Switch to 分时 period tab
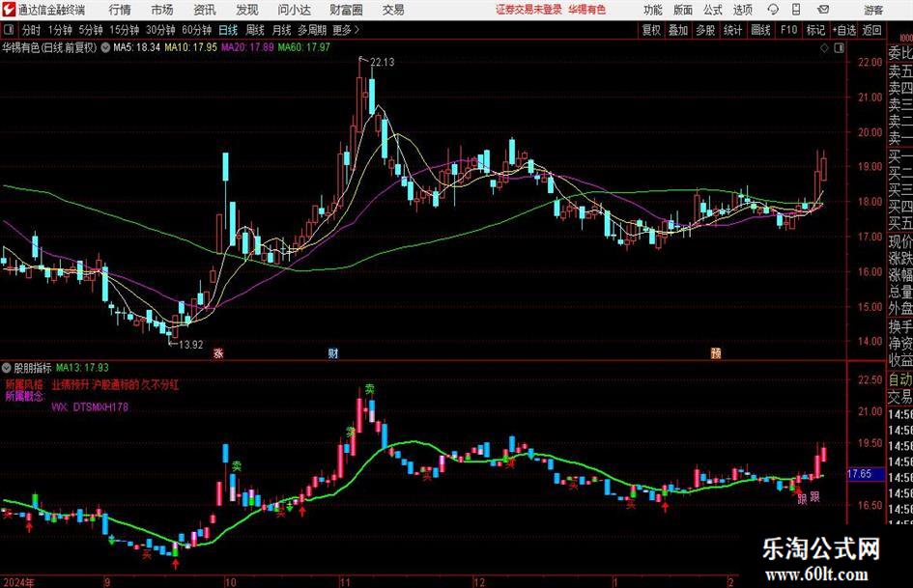 (x=32, y=30)
